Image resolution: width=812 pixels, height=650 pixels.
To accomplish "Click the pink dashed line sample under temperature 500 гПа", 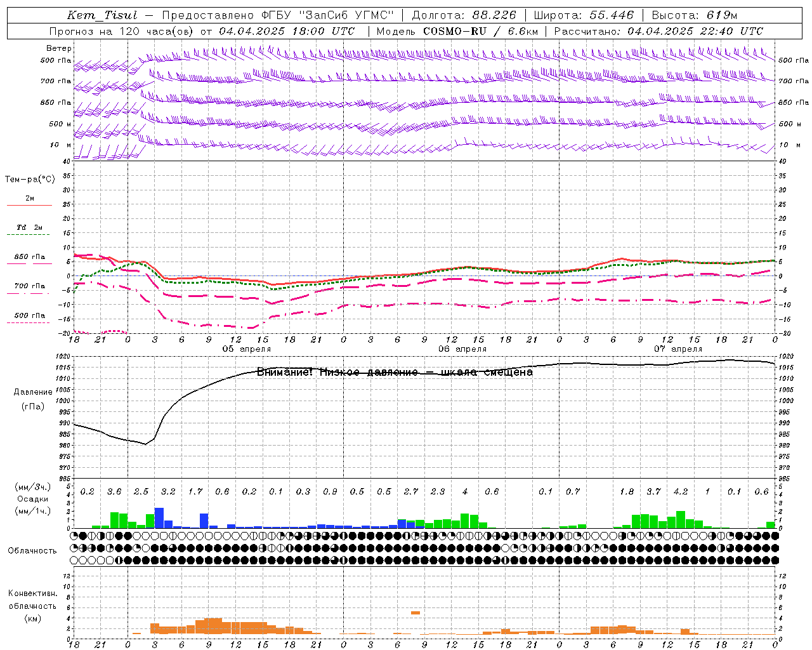I will 29,323.
